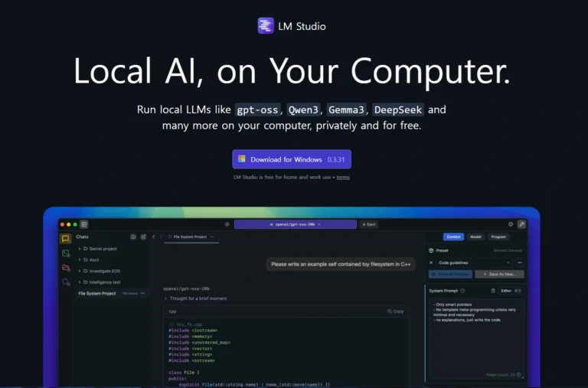The height and width of the screenshot is (388, 588).
Task: Click the openai/gpt-oss-20b label above the response
Action: 186,289
